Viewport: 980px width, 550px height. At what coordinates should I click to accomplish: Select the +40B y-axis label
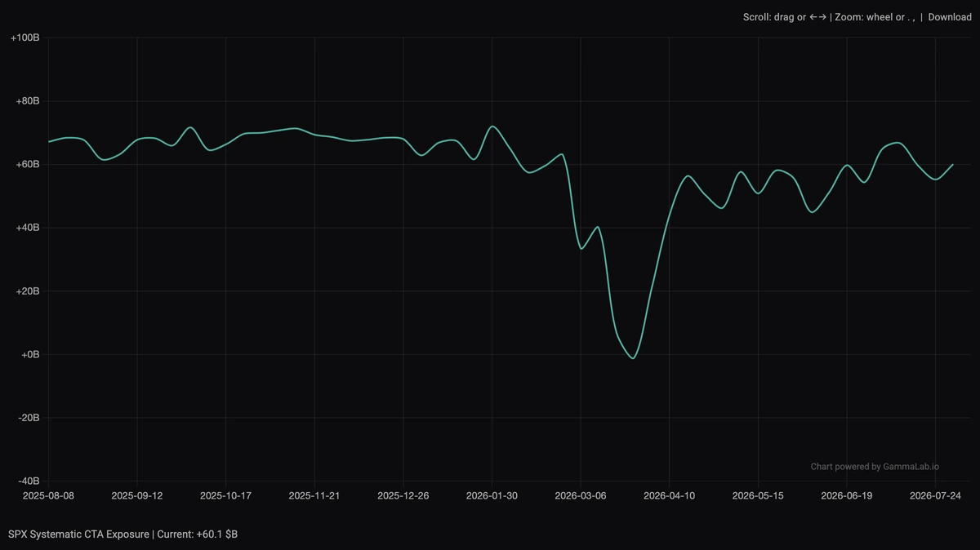28,228
